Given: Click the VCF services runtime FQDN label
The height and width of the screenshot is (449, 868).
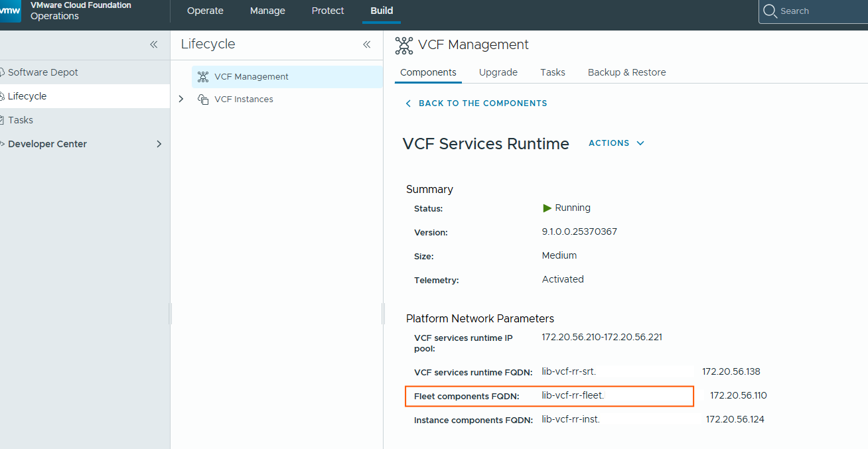Looking at the screenshot, I should pyautogui.click(x=472, y=372).
